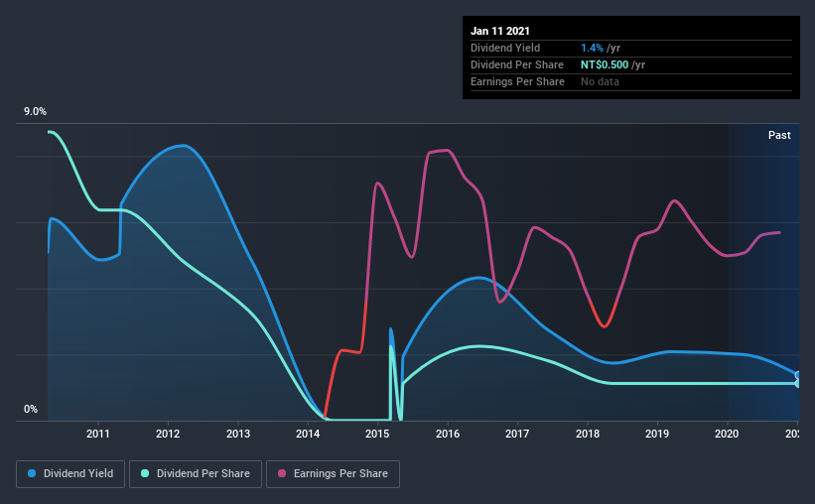Toggle the Dividend Per Share legend button

[x=196, y=474]
